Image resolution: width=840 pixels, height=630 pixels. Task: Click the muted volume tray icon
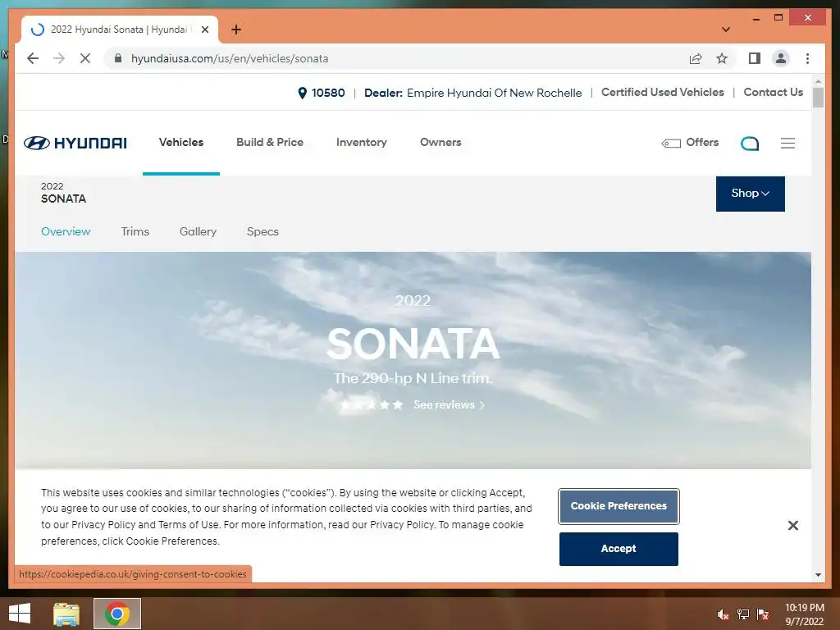(723, 614)
